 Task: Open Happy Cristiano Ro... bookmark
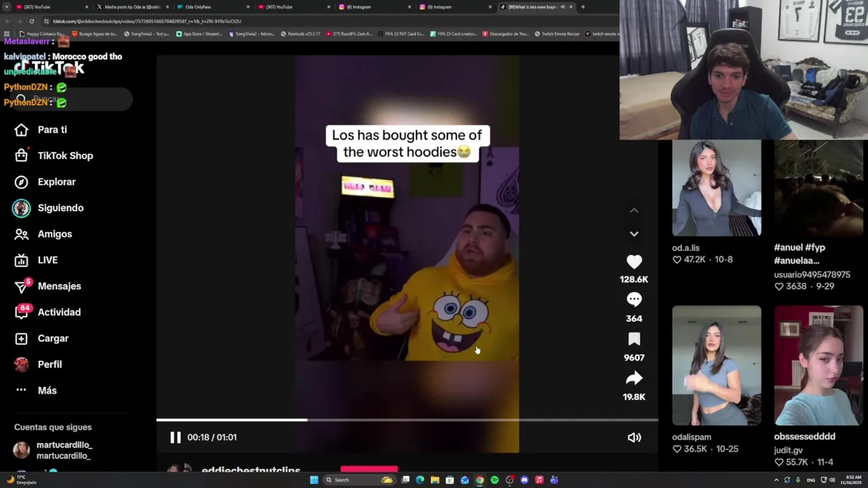pos(42,34)
